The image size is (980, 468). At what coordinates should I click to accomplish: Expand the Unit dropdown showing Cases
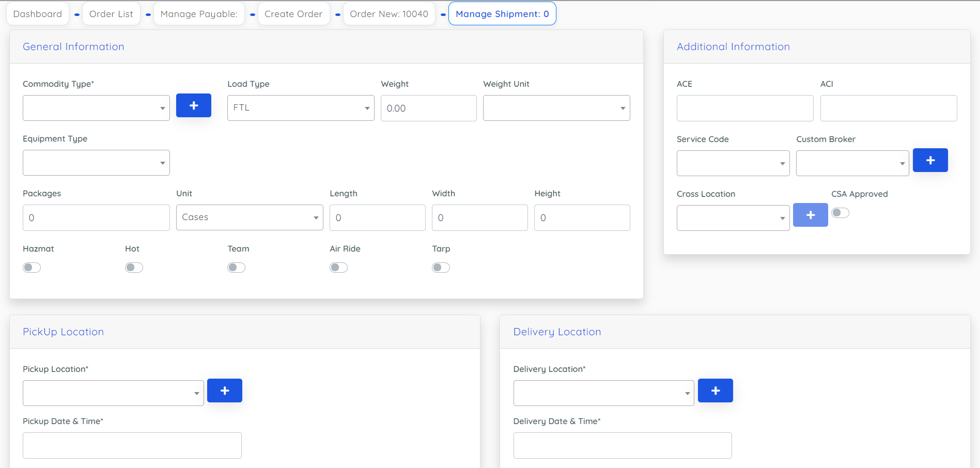click(249, 217)
